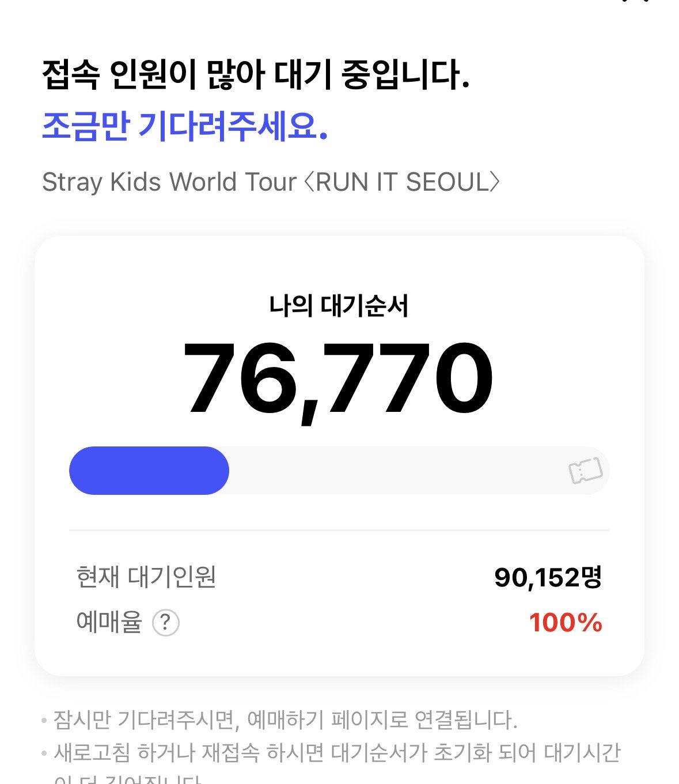Viewport: 679px width, 784px height.
Task: Click the blue filled portion of progress bar
Action: pyautogui.click(x=149, y=471)
